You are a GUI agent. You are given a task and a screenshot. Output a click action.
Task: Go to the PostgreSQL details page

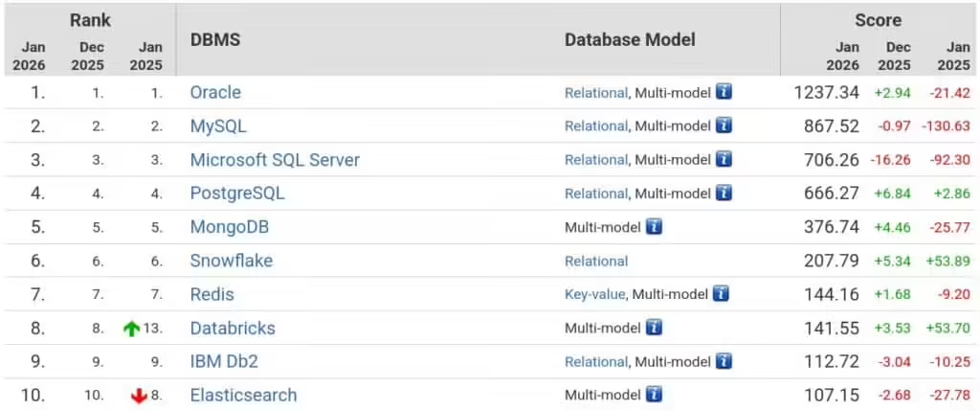pyautogui.click(x=237, y=194)
